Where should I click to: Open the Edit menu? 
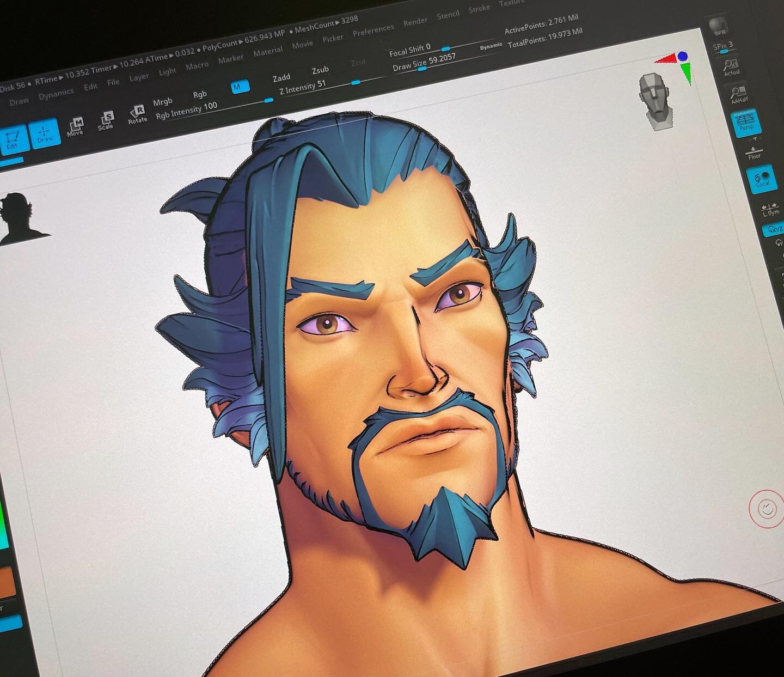(90, 87)
